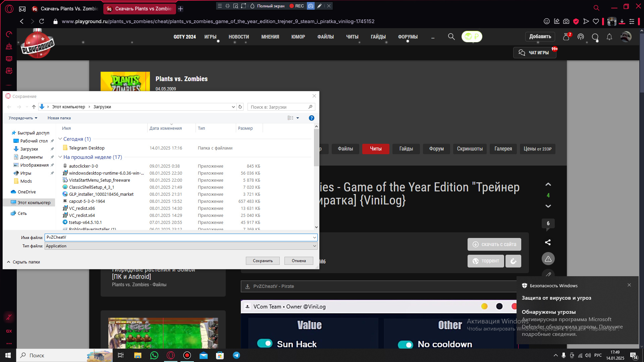
Task: Click the screenshot camera icon in recorder bar
Action: tap(311, 6)
